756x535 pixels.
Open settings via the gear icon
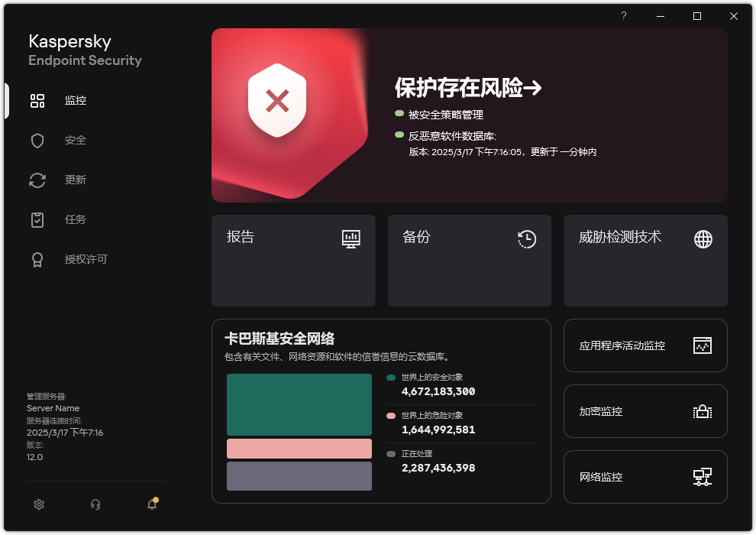(38, 504)
